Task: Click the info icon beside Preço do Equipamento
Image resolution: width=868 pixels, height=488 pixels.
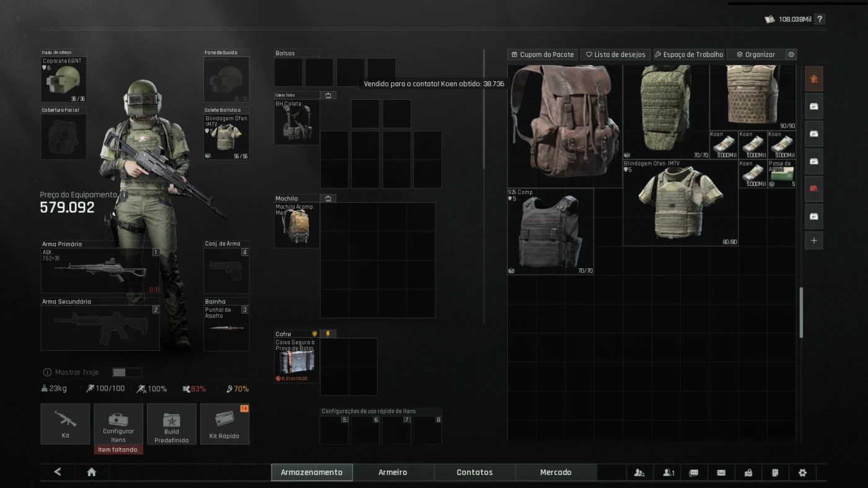Action: click(x=124, y=195)
